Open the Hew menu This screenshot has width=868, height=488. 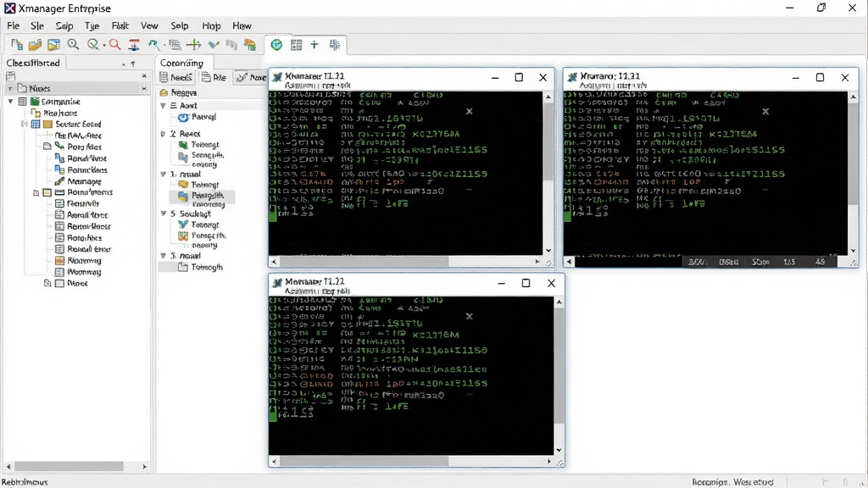coord(242,25)
